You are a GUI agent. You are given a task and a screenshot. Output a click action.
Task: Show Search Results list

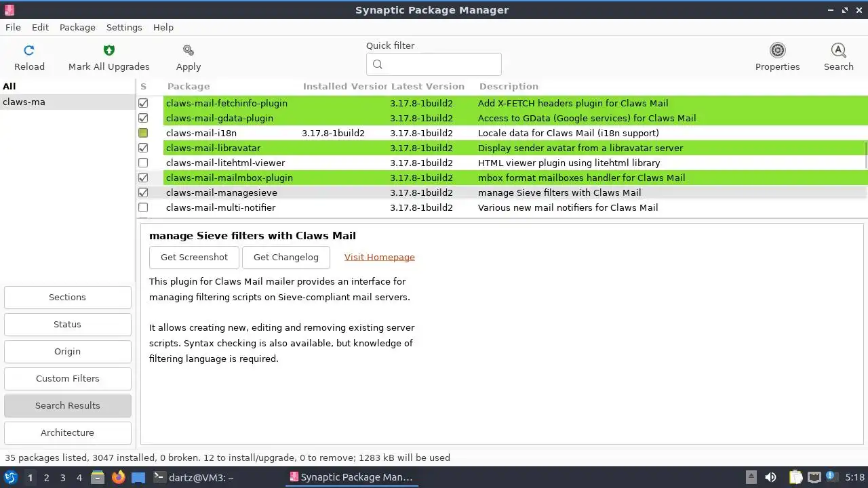(x=67, y=405)
